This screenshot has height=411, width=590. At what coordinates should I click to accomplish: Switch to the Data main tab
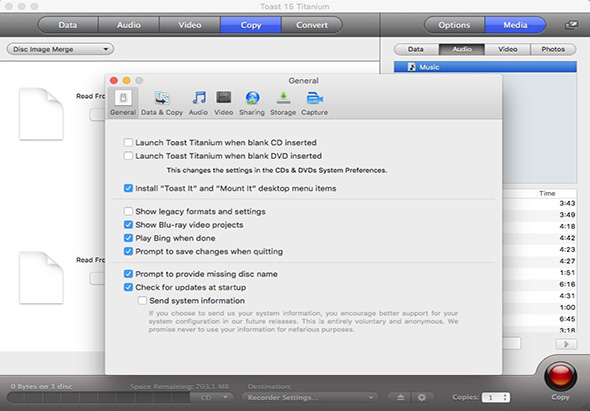pyautogui.click(x=68, y=25)
